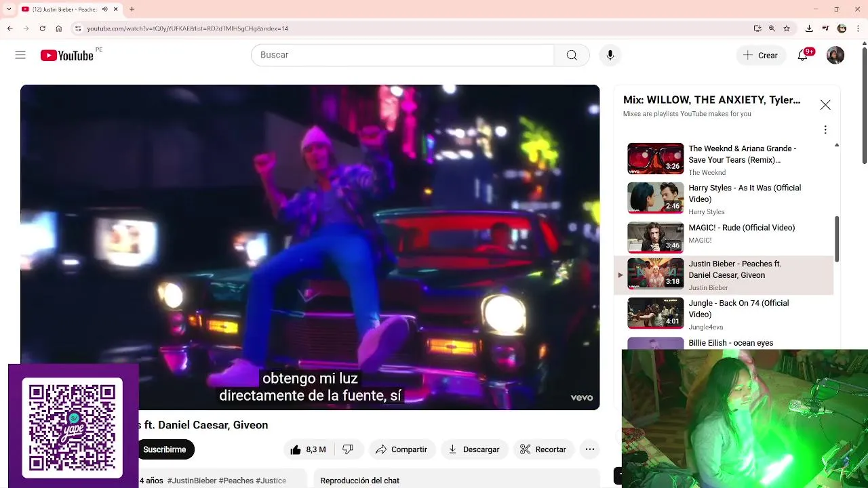Click the Compartir button

pyautogui.click(x=401, y=449)
